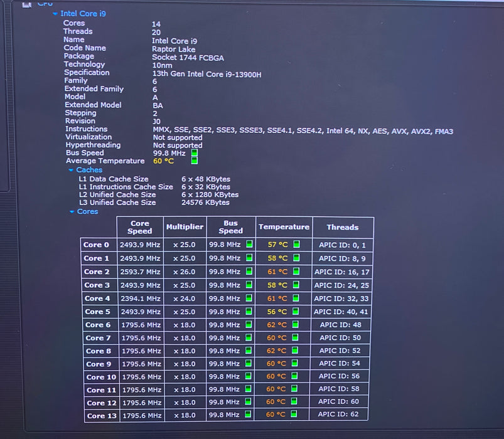Click Core 6 temperature indicator icon
This screenshot has width=504, height=439.
point(295,324)
